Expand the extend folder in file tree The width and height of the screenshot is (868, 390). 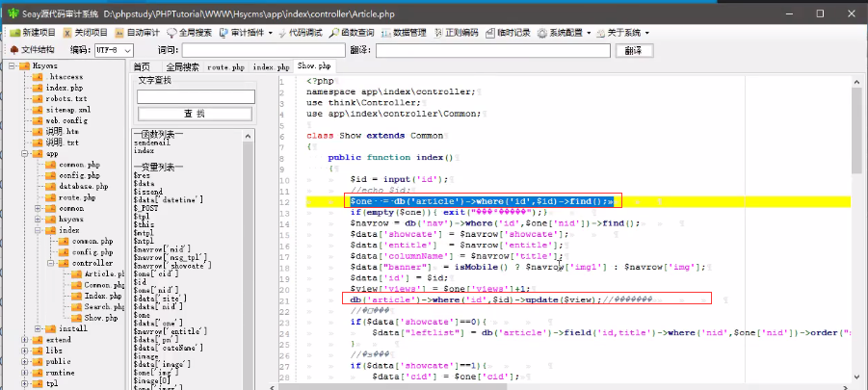point(25,340)
